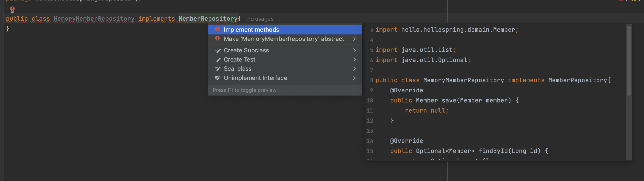The image size is (644, 181).
Task: Click the 'no usages' inlay hint
Action: coord(260,19)
